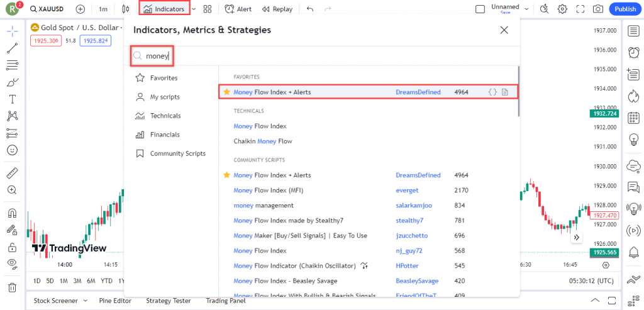Image resolution: width=644 pixels, height=310 pixels.
Task: Click the price scale settings gear
Action: pyautogui.click(x=606, y=265)
